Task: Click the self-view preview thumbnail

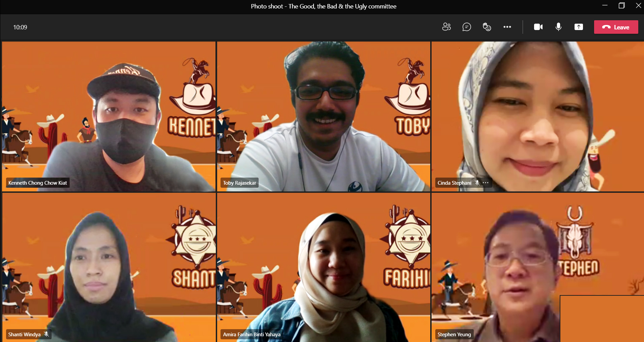Action: coord(602,318)
